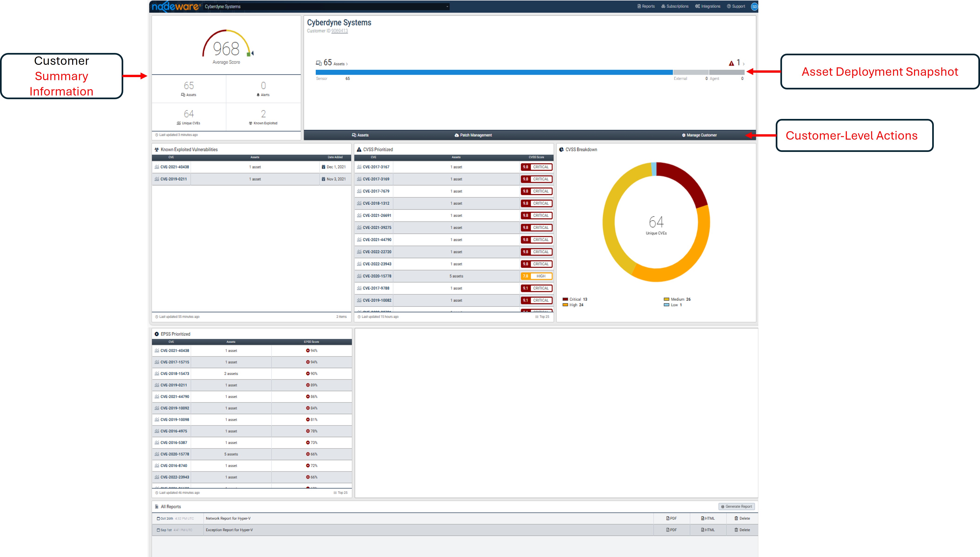Delete the Network Report for Hyper-V
The width and height of the screenshot is (980, 557).
pos(742,518)
